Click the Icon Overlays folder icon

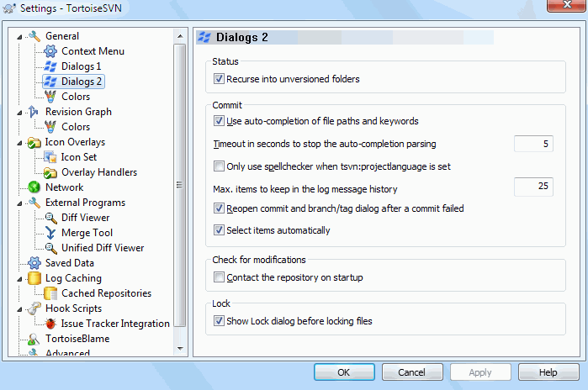(34, 142)
